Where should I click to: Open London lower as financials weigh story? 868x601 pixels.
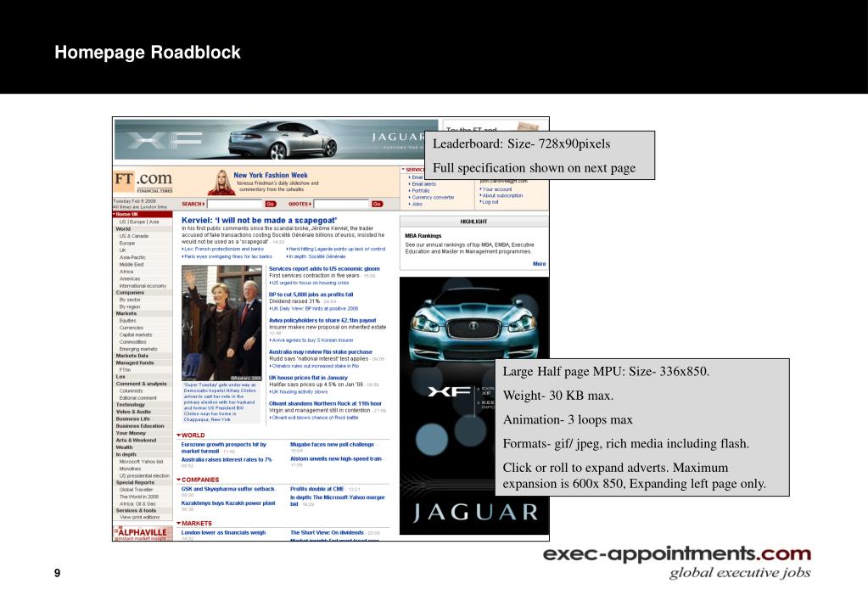pos(224,532)
